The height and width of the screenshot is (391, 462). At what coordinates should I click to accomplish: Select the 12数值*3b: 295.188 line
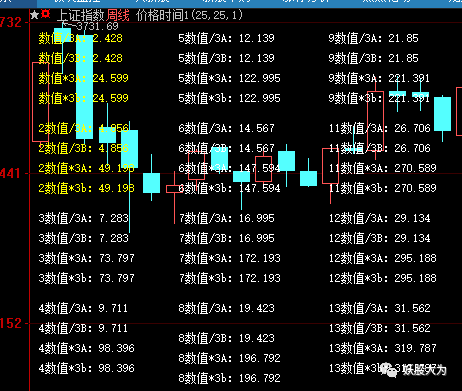[x=383, y=278]
